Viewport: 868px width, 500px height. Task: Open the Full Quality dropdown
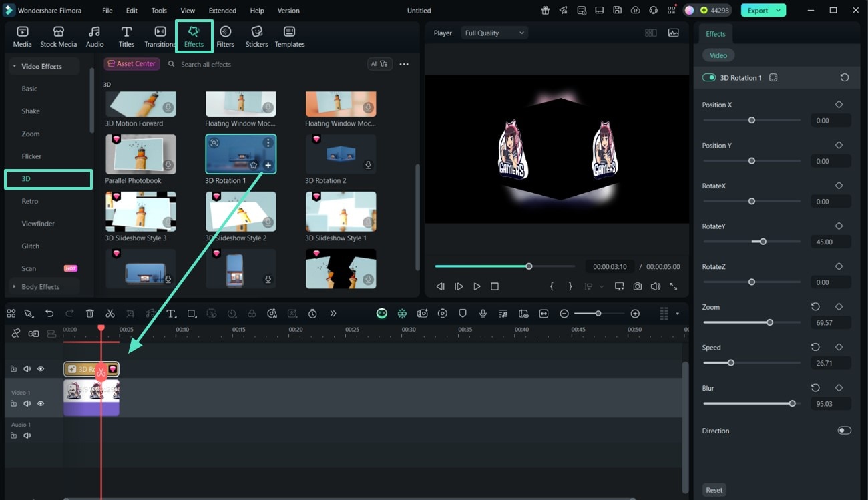click(x=494, y=33)
